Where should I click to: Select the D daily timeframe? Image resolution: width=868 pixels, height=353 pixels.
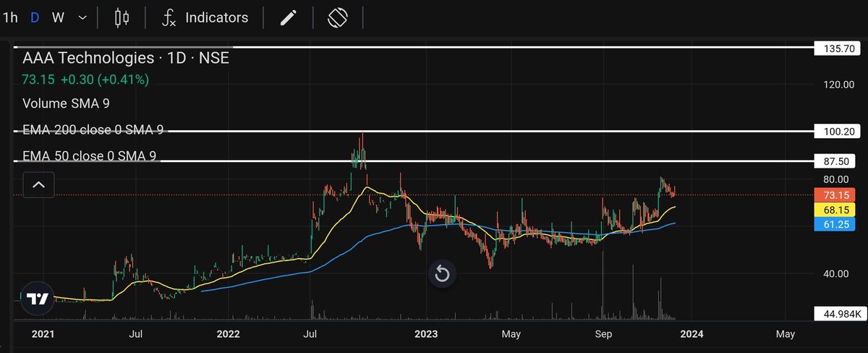click(x=34, y=17)
